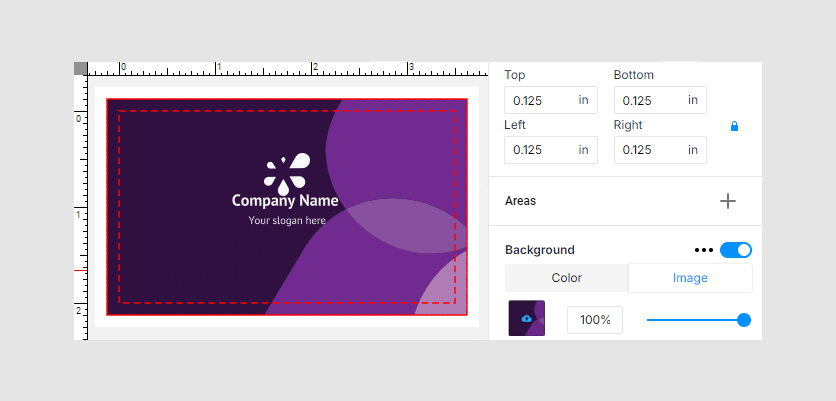Add a new area with plus icon

point(728,201)
